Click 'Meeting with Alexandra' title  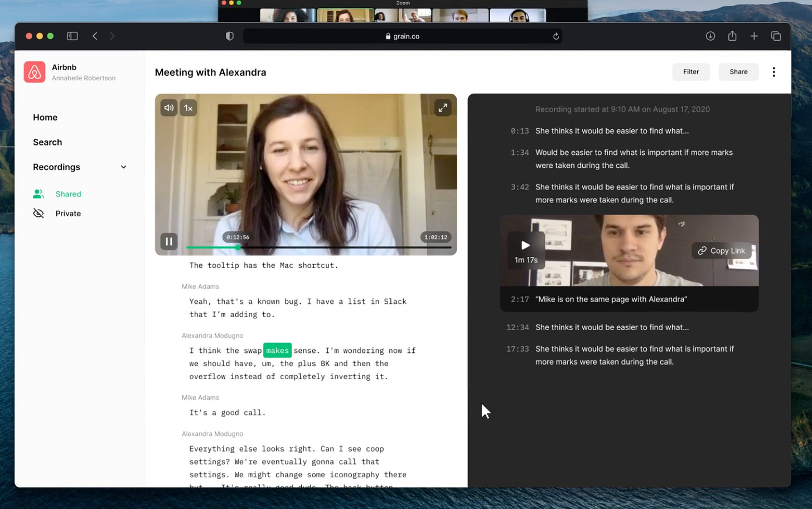[210, 72]
